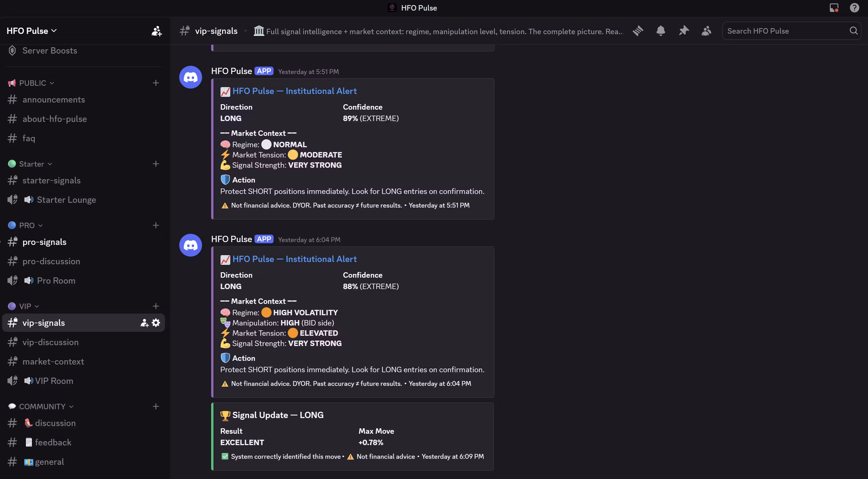Click the Server Boosts gem icon
This screenshot has height=479, width=868.
coord(12,50)
